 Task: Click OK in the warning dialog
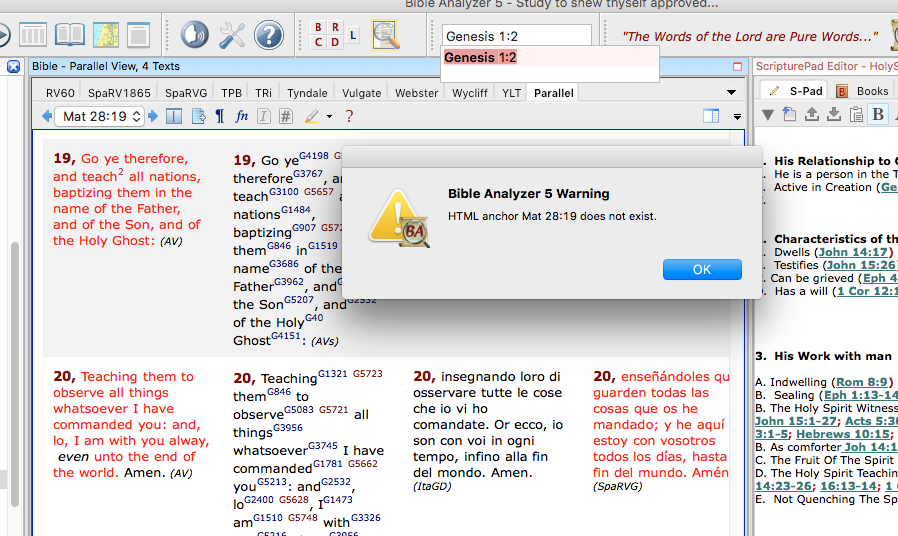702,269
